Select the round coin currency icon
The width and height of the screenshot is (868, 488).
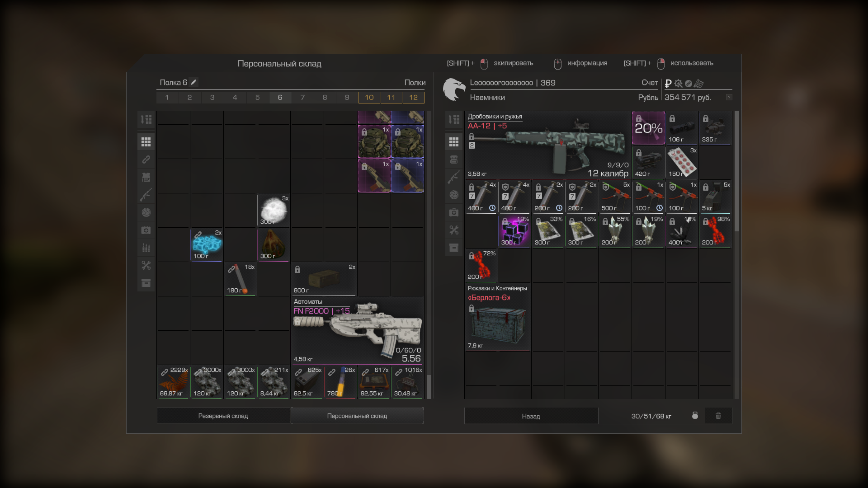point(688,84)
